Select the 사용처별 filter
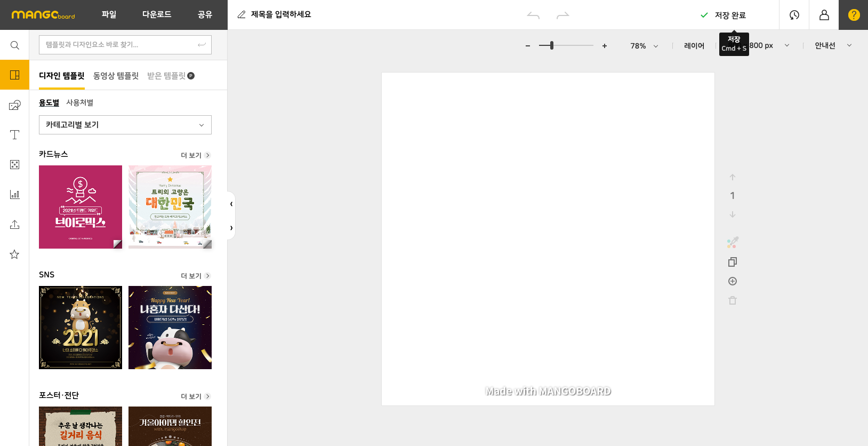The width and height of the screenshot is (868, 446). pyautogui.click(x=80, y=102)
